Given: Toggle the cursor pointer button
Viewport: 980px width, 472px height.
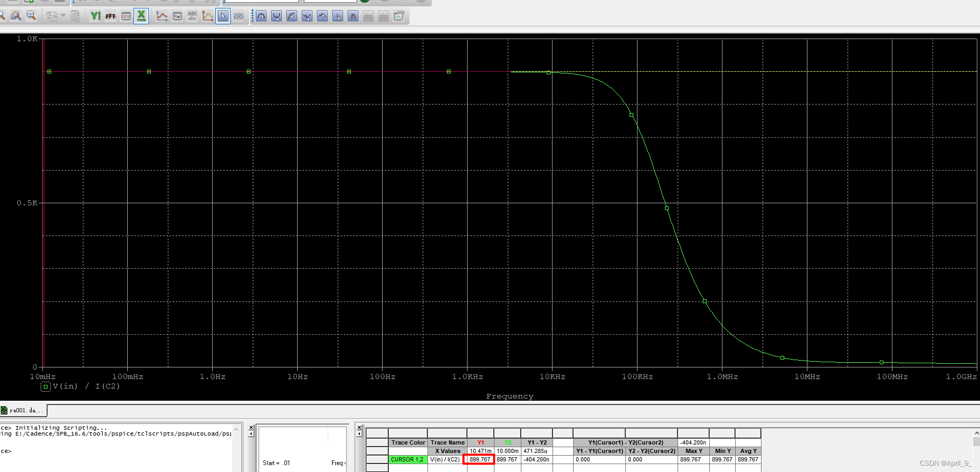Looking at the screenshot, I should point(223,16).
